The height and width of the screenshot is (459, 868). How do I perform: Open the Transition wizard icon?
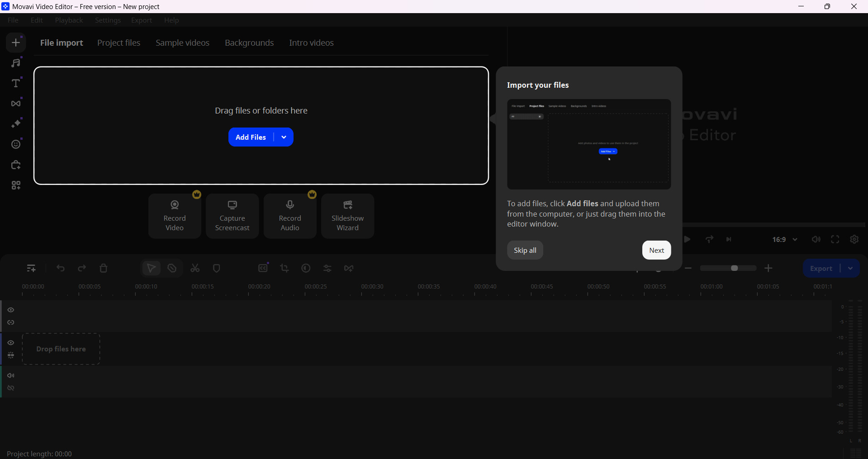click(x=349, y=269)
